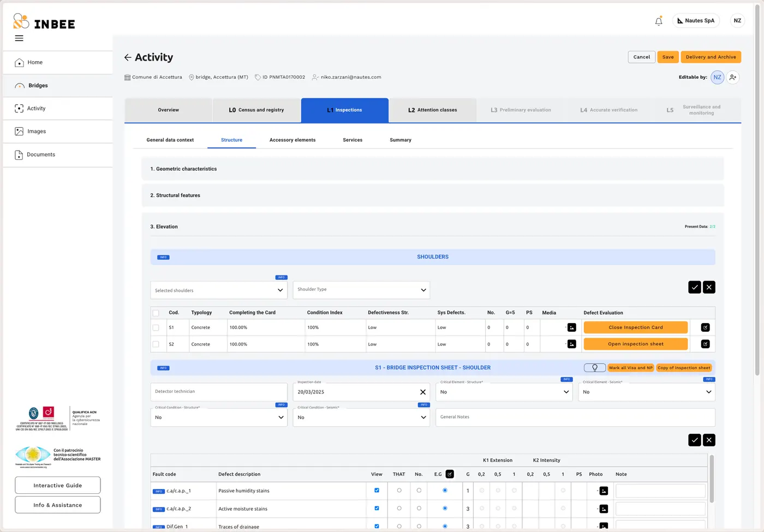Select THAT radio for Passive humidity stains
Screen dimensions: 764x532
pyautogui.click(x=399, y=491)
